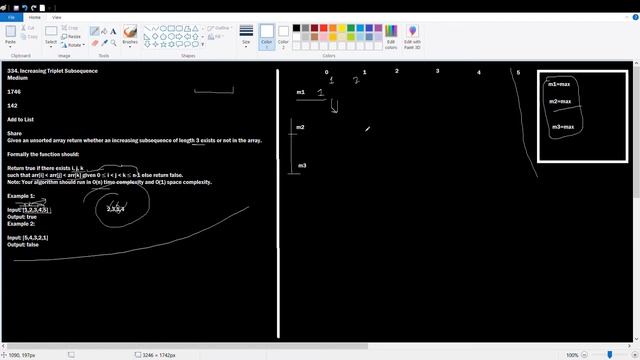Click the horizontal scrollbar left arrow
The image size is (640, 360).
tap(4, 346)
